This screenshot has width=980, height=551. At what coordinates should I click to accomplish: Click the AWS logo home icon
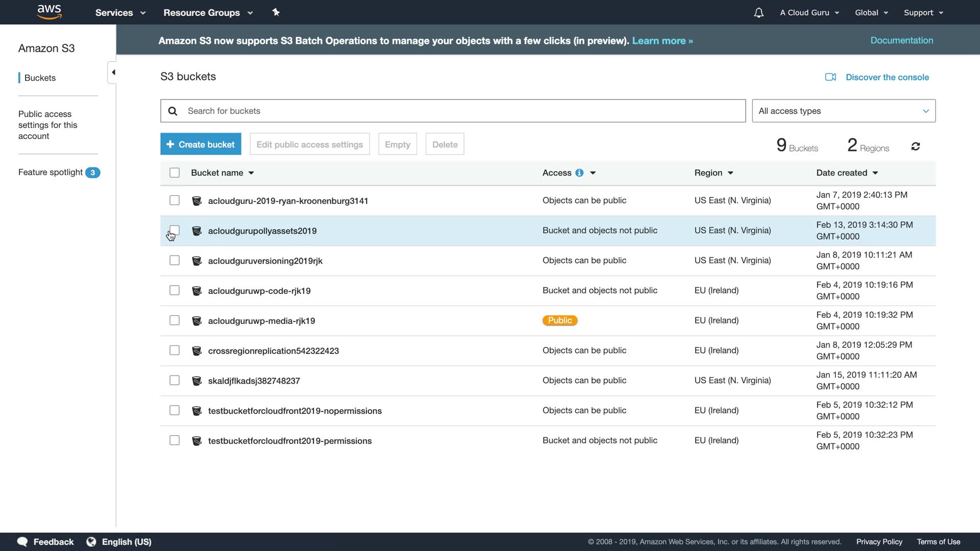(49, 12)
